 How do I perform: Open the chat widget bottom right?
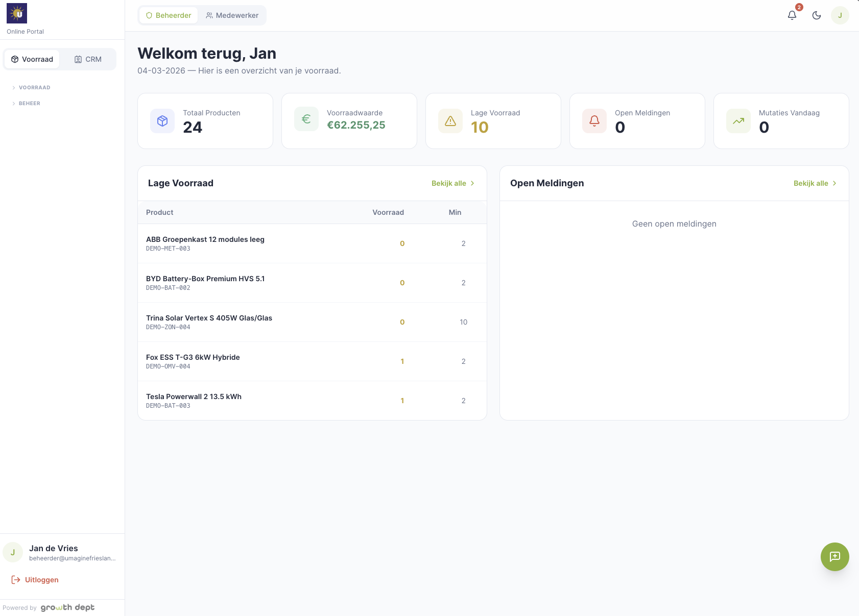click(835, 557)
